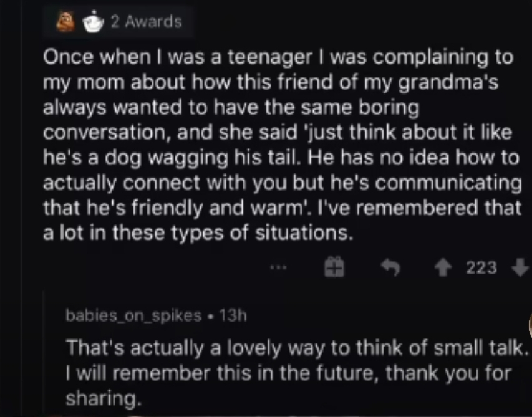Click the 223 vote score

(x=481, y=268)
